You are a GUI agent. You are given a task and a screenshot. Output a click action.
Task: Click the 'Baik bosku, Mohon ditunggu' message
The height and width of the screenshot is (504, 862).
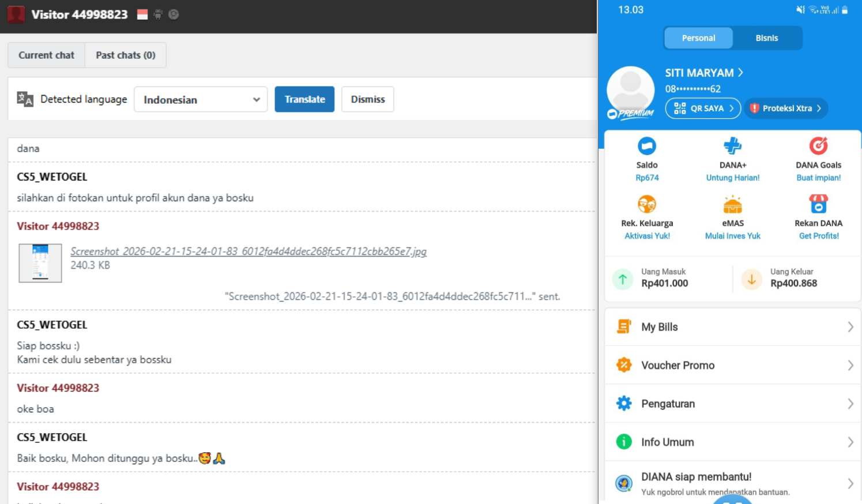click(x=121, y=458)
